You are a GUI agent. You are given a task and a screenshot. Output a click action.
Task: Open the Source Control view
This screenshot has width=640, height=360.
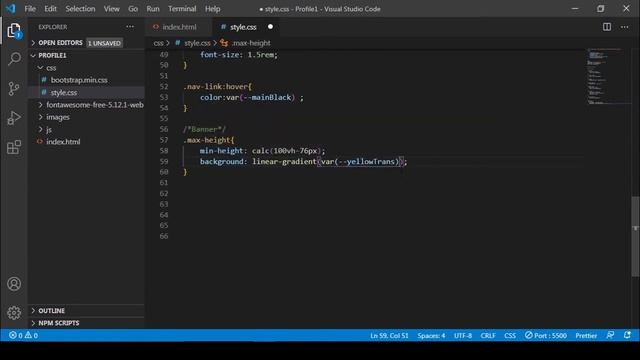point(14,89)
